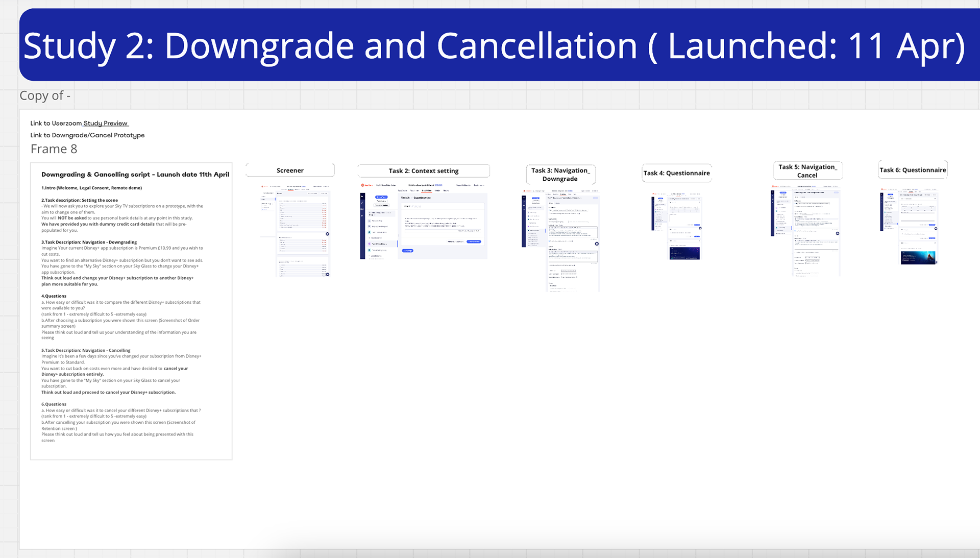The height and width of the screenshot is (558, 980).
Task: Select the "Task 6: Questionnaire" label
Action: click(x=913, y=170)
